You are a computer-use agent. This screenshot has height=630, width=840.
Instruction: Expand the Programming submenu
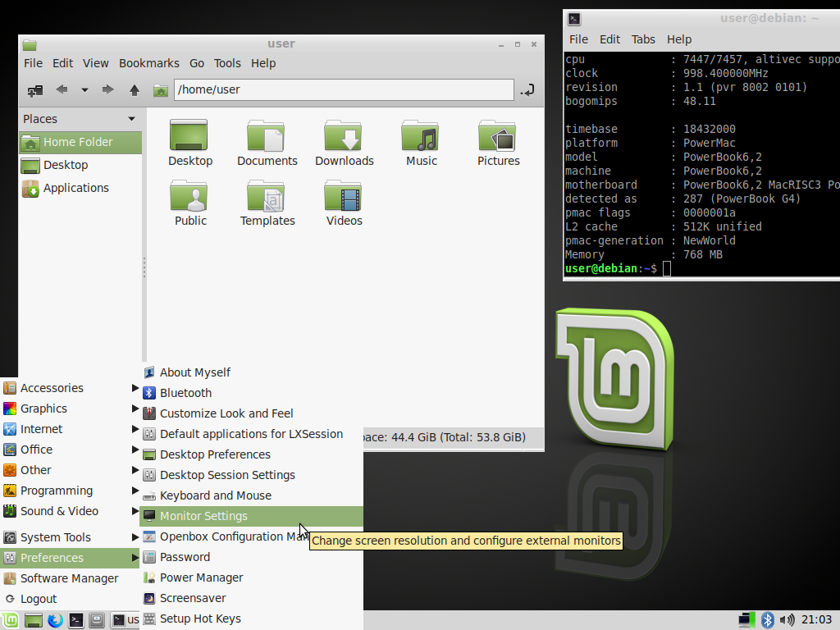(x=70, y=491)
